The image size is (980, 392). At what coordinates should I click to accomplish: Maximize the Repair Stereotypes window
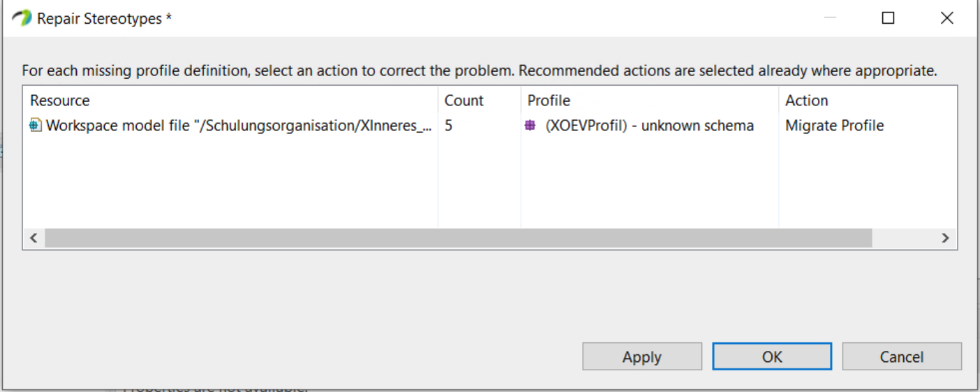pyautogui.click(x=888, y=19)
